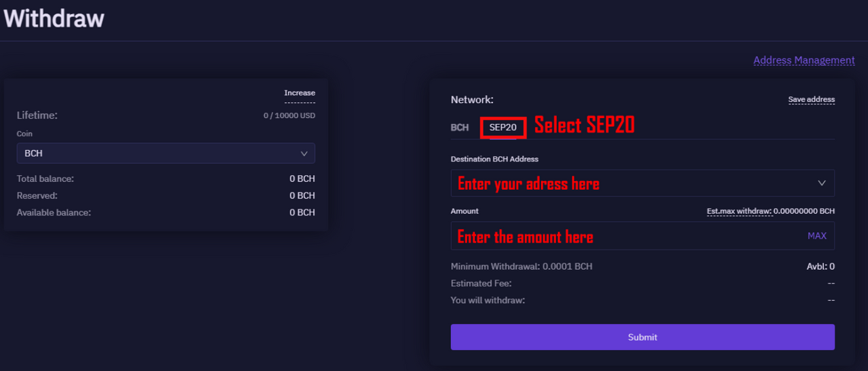This screenshot has height=371, width=868.
Task: Click the chevron arrow in Coin selector
Action: pyautogui.click(x=304, y=153)
